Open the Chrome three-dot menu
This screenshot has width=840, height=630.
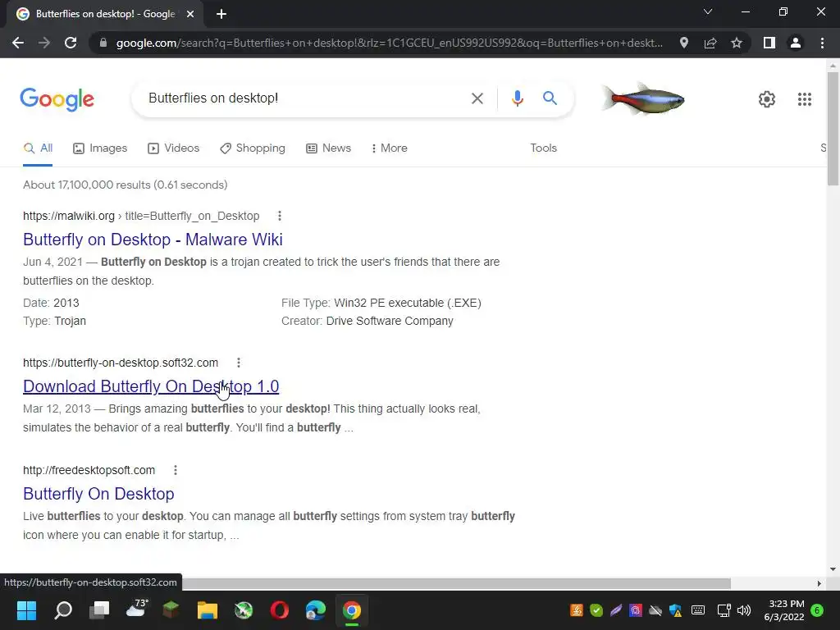coord(822,43)
